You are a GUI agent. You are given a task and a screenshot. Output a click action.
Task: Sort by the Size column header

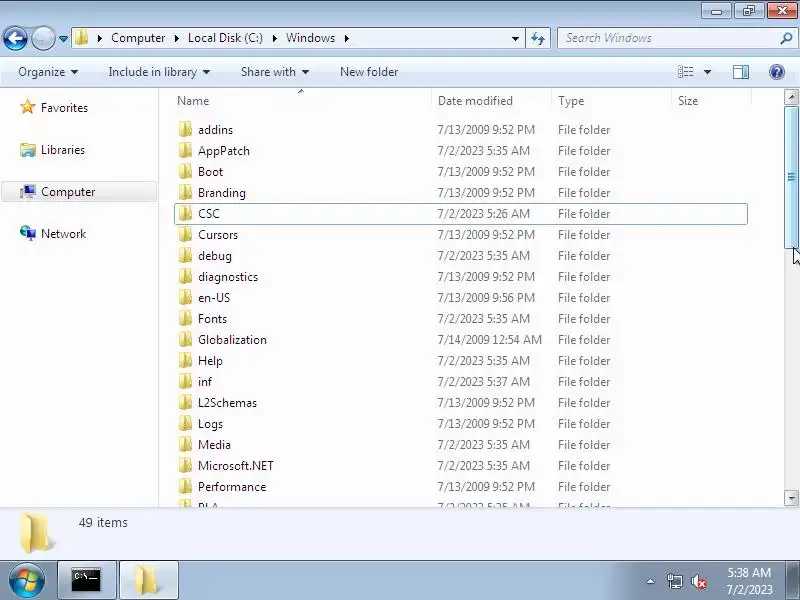click(x=688, y=101)
